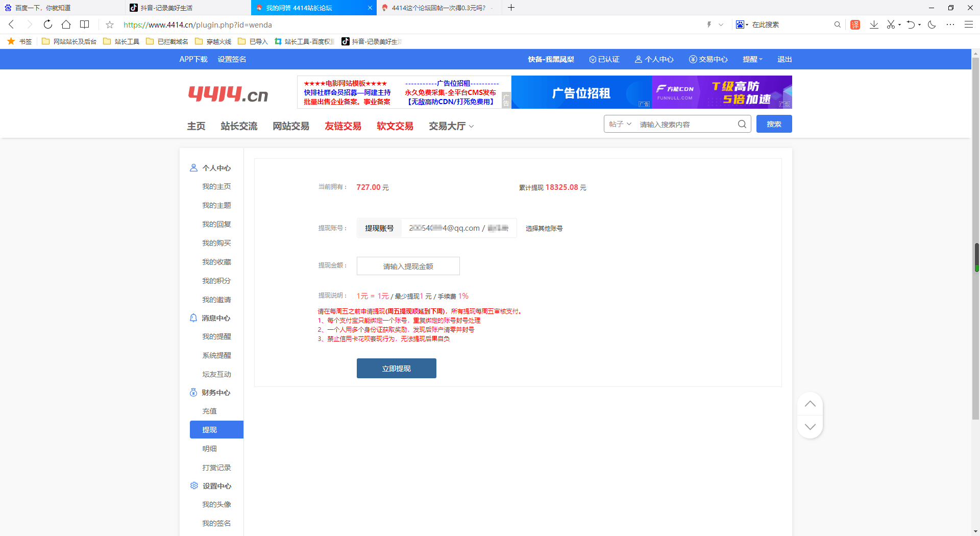Viewport: 980px width, 536px height.
Task: Open 明细 in sidebar
Action: coord(209,449)
